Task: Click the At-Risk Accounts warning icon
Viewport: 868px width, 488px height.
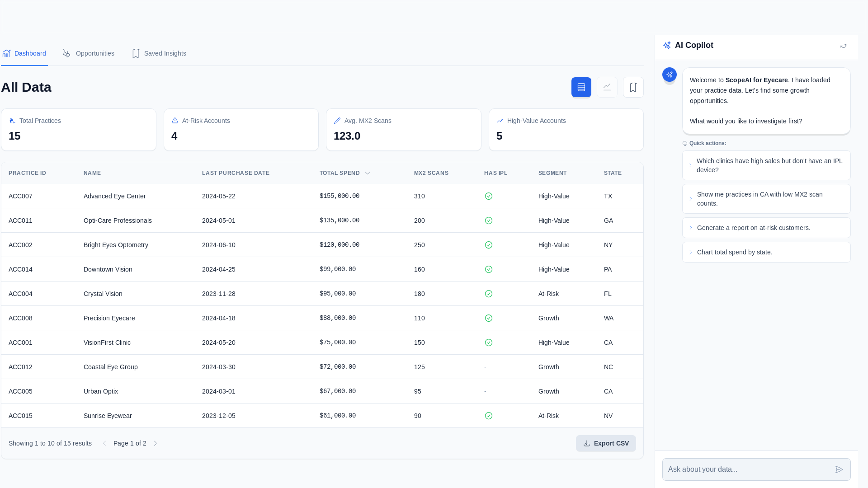Action: click(x=175, y=121)
